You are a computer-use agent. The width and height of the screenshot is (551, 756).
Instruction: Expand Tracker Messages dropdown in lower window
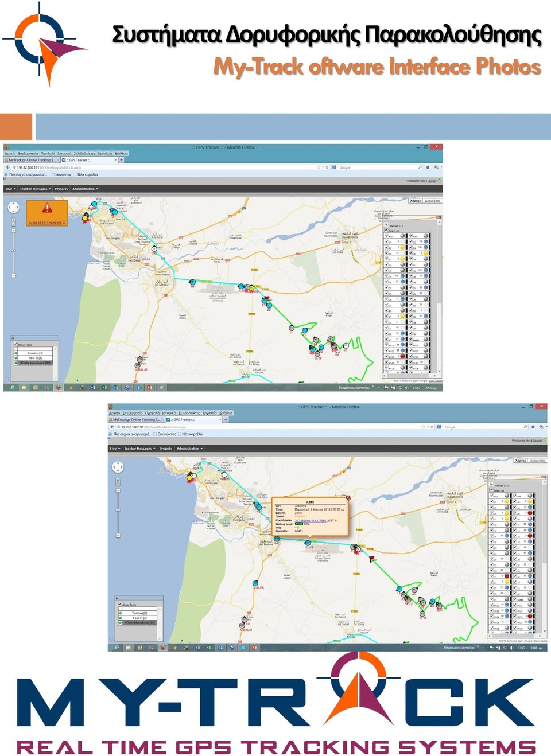[139, 449]
